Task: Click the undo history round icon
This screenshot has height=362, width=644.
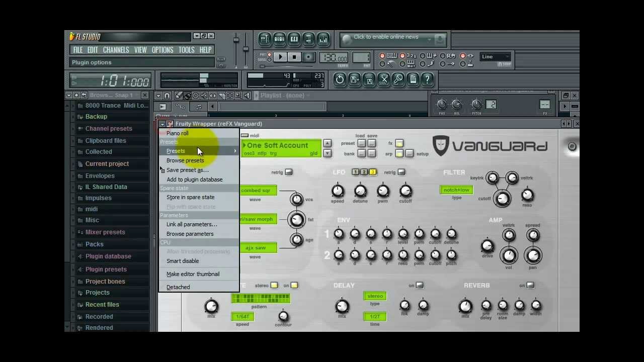Action: (340, 79)
